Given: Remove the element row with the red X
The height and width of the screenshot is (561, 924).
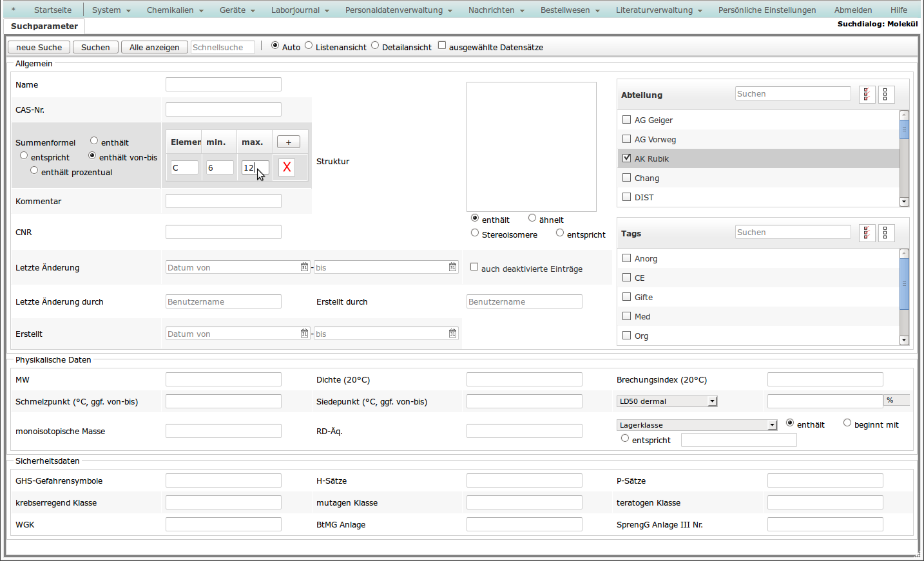Looking at the screenshot, I should coord(287,167).
